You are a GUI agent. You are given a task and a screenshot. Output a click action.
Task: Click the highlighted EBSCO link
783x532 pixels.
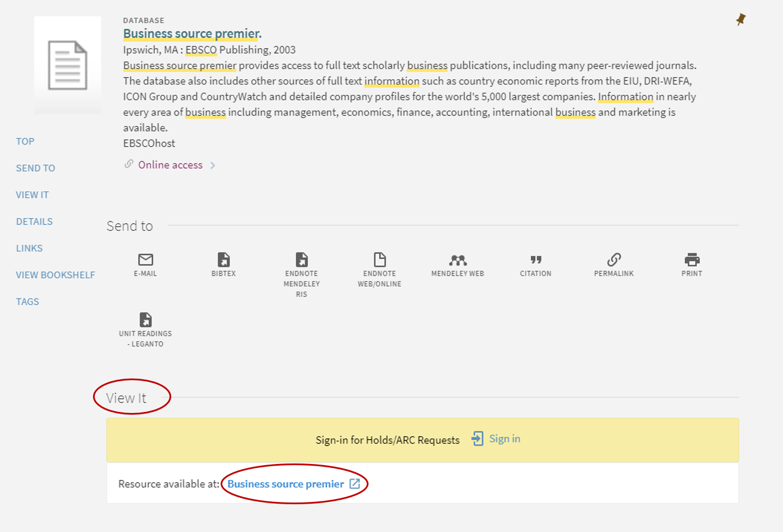pos(201,49)
